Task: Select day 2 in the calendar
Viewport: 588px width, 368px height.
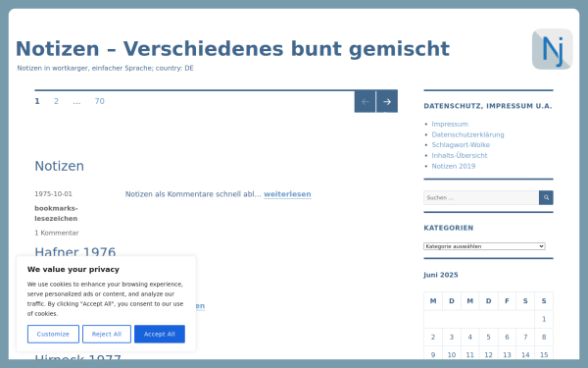Action: 433,338
